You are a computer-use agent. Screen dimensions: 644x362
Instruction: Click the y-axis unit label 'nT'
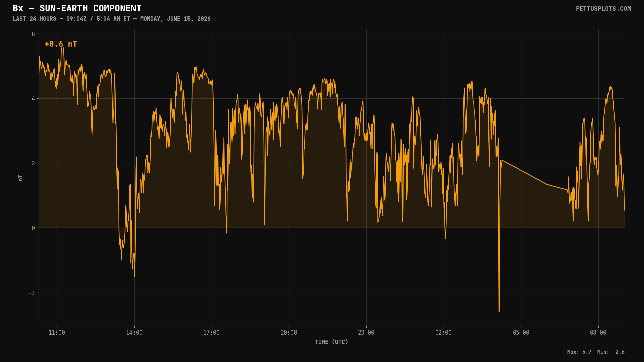click(x=21, y=178)
